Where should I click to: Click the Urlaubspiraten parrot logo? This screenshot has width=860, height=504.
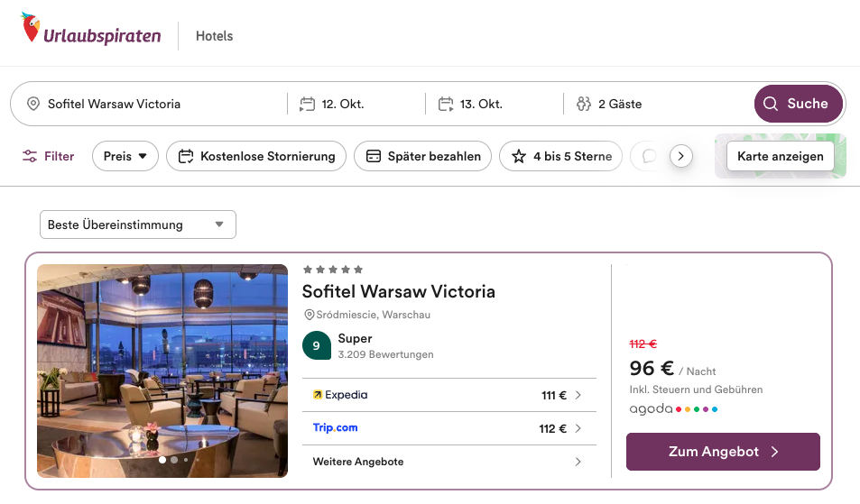point(32,30)
